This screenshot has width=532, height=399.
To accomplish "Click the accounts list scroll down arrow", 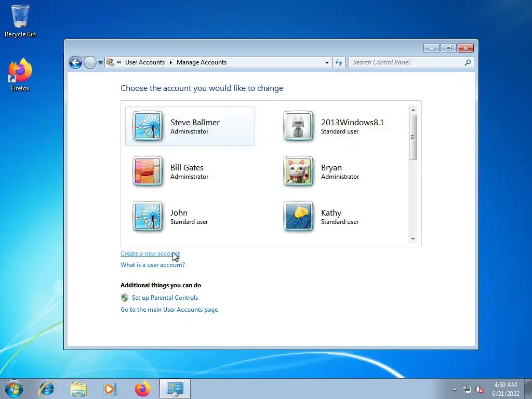I will 413,239.
